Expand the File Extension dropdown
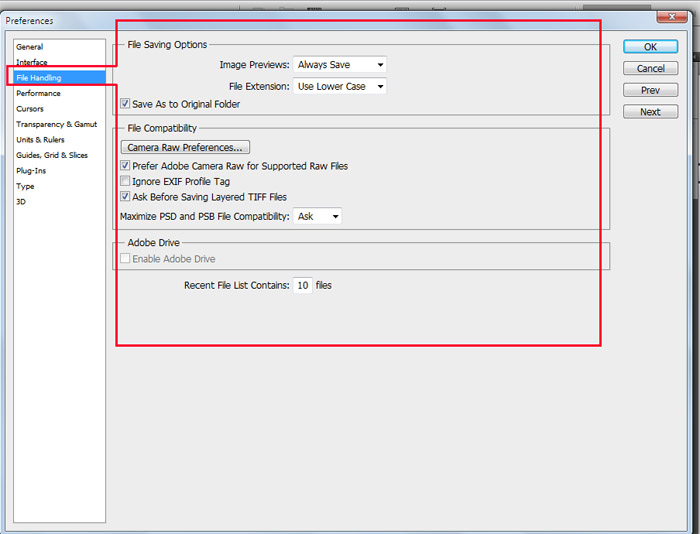Screen dimensions: 700x534 [340, 87]
